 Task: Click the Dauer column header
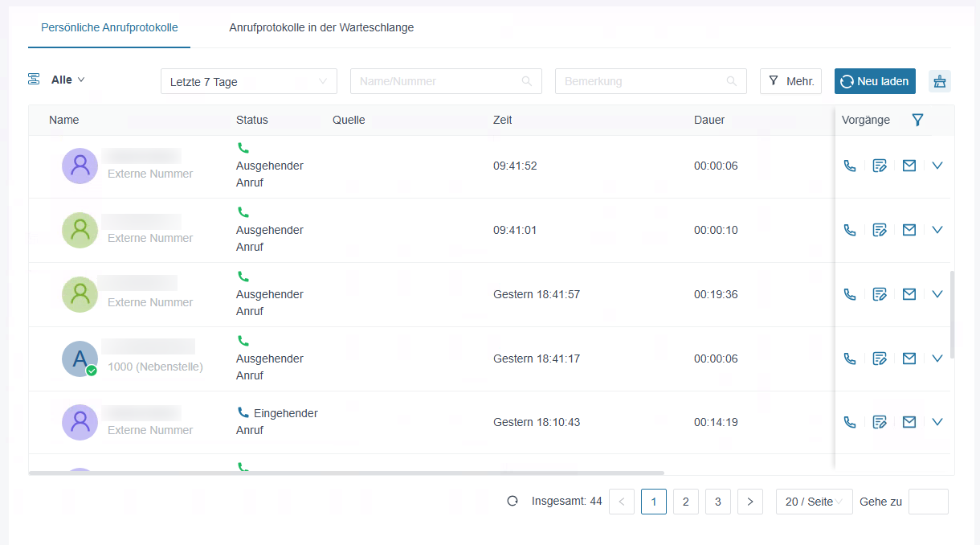[709, 120]
